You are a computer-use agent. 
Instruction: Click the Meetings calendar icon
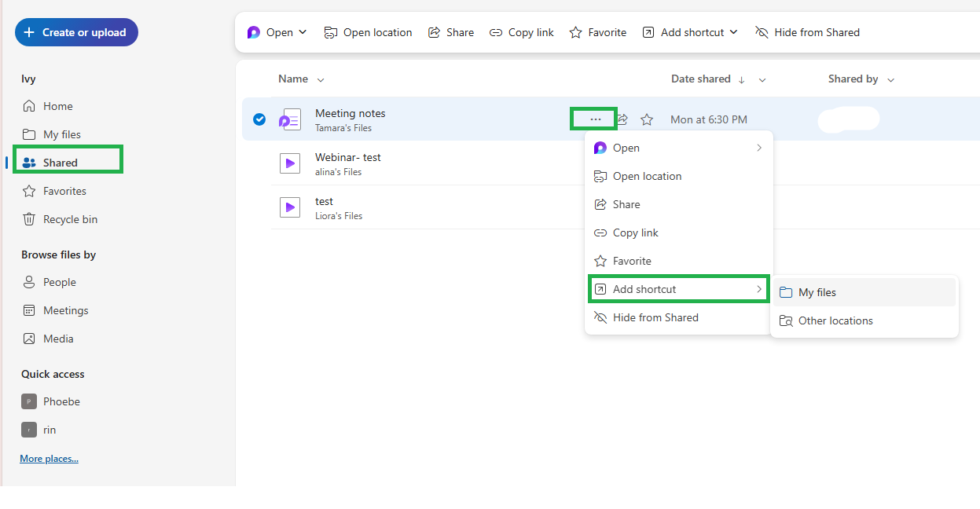click(29, 310)
